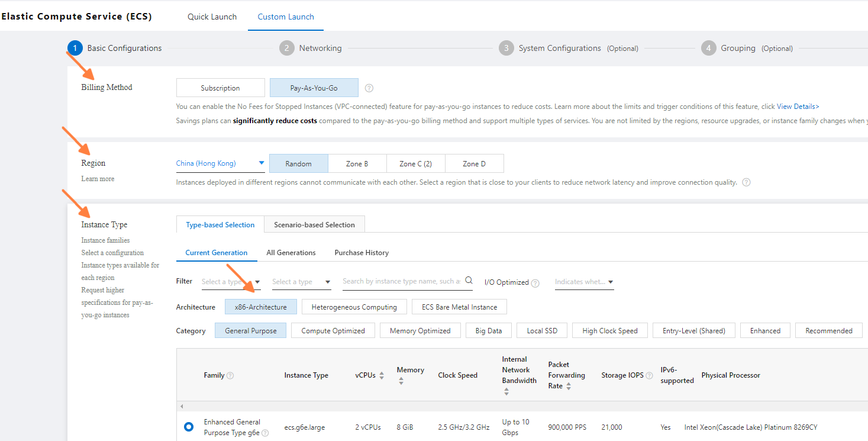This screenshot has height=441, width=868.
Task: Click the Storage IOPS help icon
Action: (649, 375)
